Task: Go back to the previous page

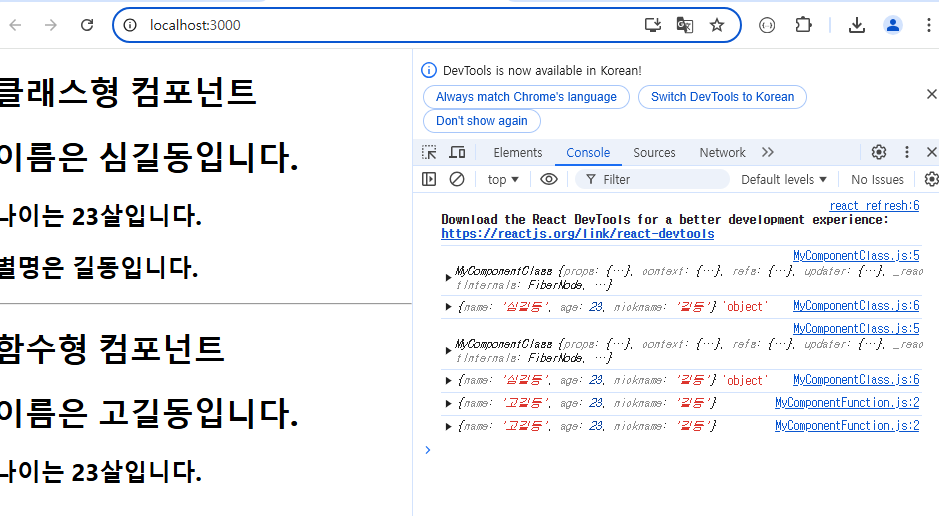Action: [16, 25]
